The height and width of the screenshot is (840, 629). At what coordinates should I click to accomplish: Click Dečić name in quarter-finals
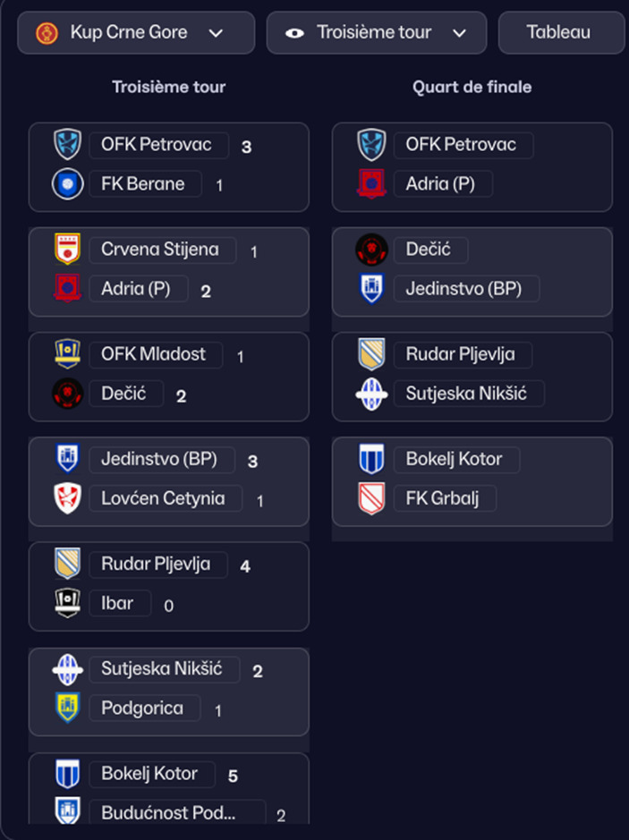(x=430, y=250)
